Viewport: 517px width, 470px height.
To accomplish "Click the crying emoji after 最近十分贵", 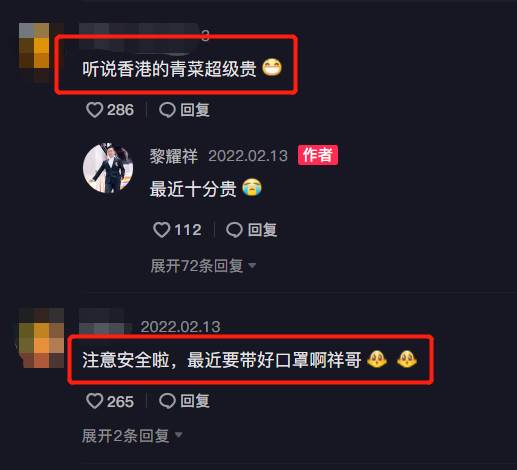I will click(x=252, y=188).
